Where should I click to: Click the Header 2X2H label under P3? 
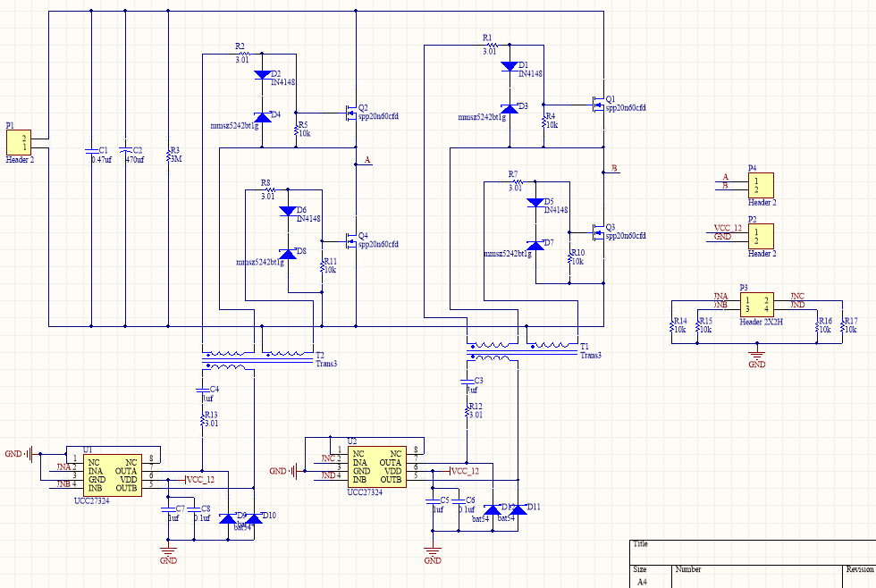click(761, 323)
